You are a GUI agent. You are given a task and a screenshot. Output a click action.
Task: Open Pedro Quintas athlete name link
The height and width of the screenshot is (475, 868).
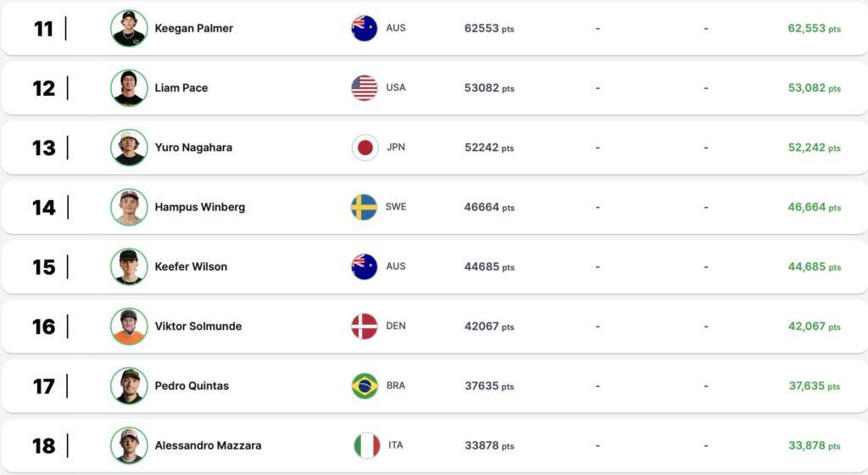192,386
